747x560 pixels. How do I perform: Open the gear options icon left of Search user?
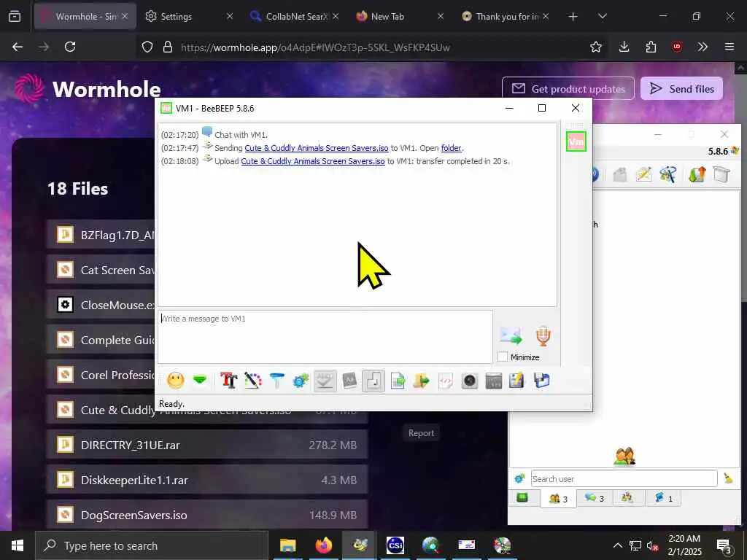click(519, 478)
